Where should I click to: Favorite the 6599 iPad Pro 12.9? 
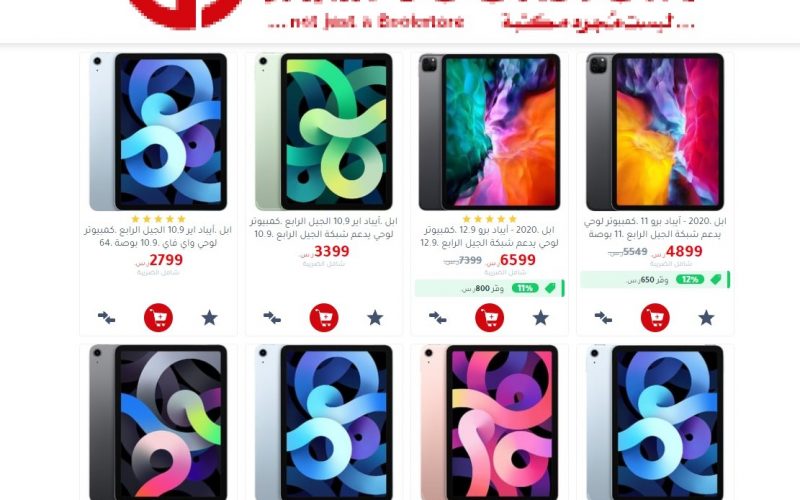[x=541, y=318]
